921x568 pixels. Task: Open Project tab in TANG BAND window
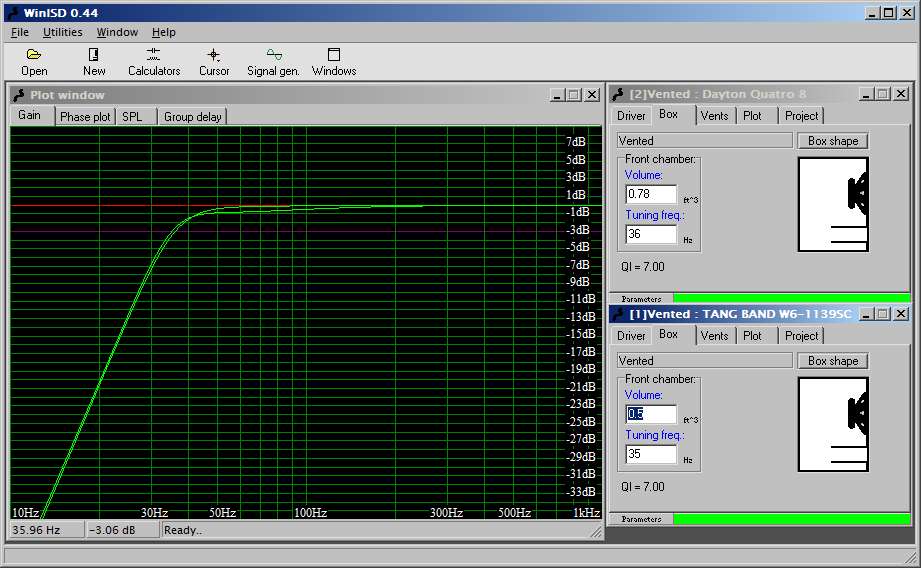click(801, 335)
